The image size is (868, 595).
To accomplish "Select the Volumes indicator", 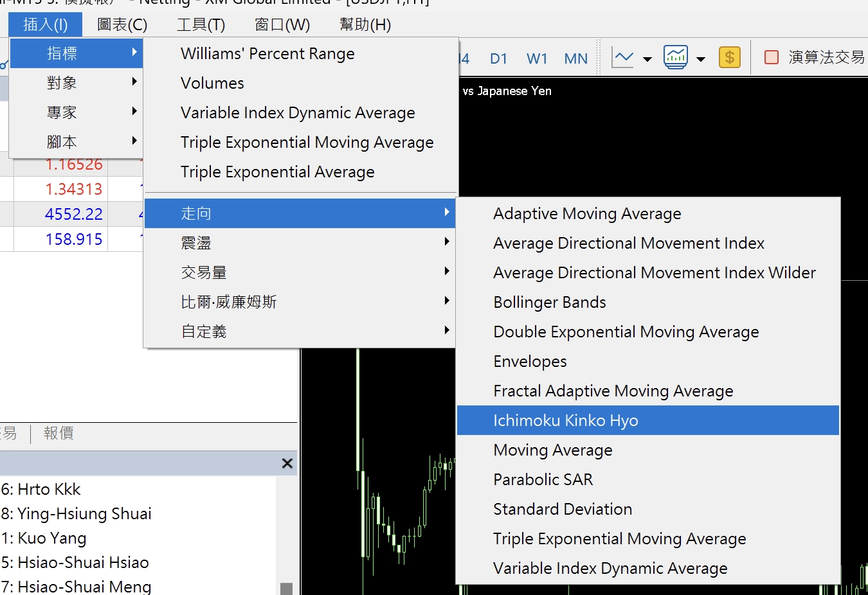I will (301, 84).
